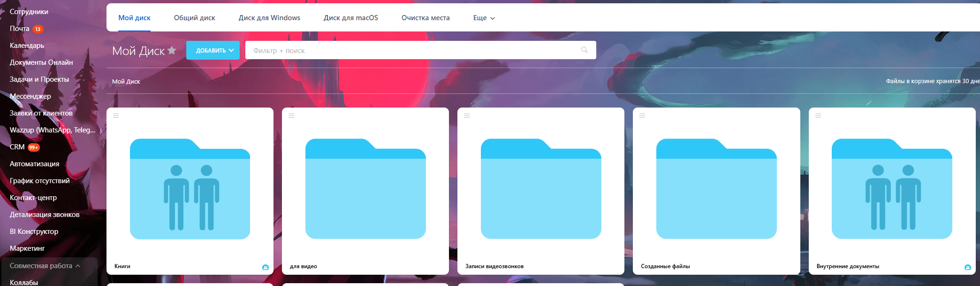Click the shared-access icon on Внутренние документы card
The image size is (980, 286).
(967, 267)
